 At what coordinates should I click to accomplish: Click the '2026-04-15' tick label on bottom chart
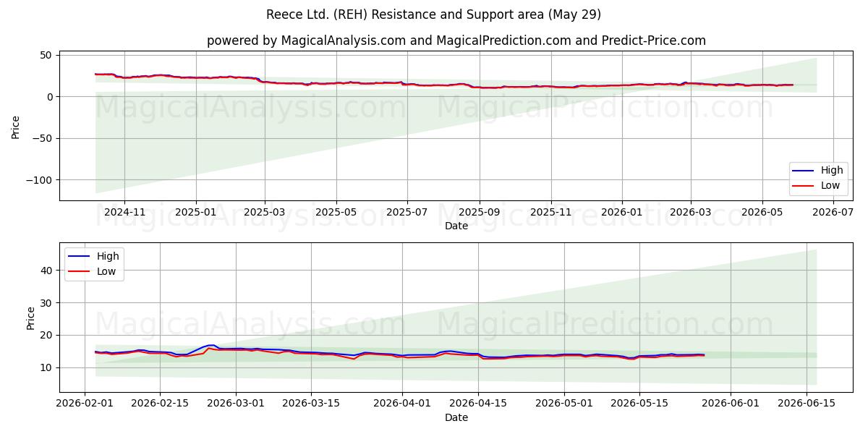(477, 404)
